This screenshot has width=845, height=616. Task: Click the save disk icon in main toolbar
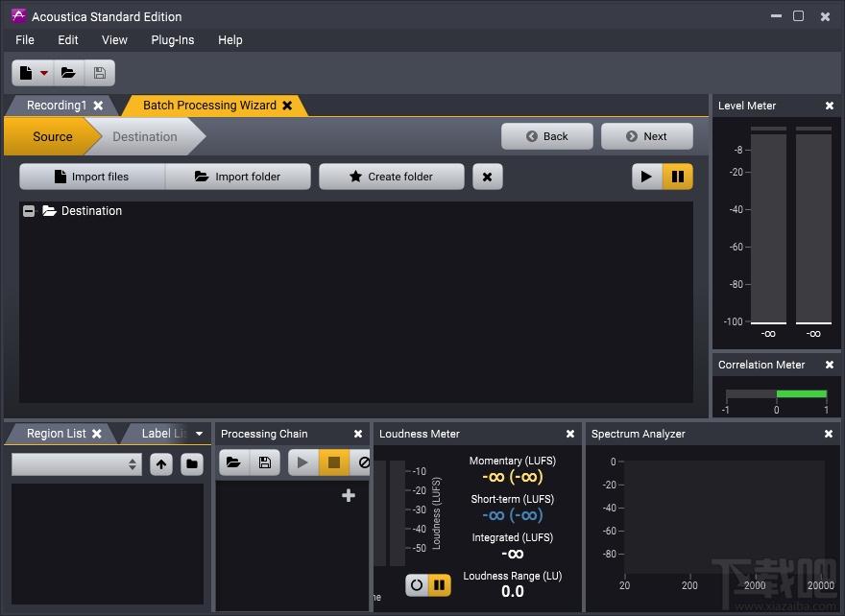click(100, 73)
